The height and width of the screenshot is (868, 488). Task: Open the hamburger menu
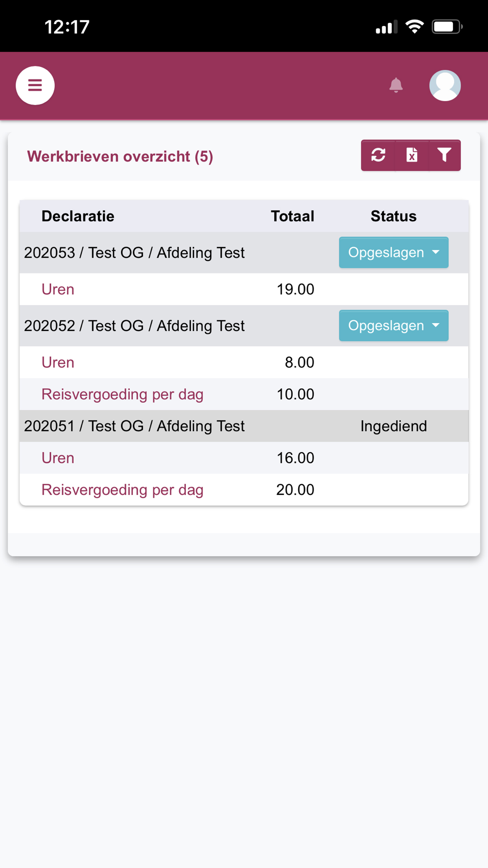click(35, 85)
